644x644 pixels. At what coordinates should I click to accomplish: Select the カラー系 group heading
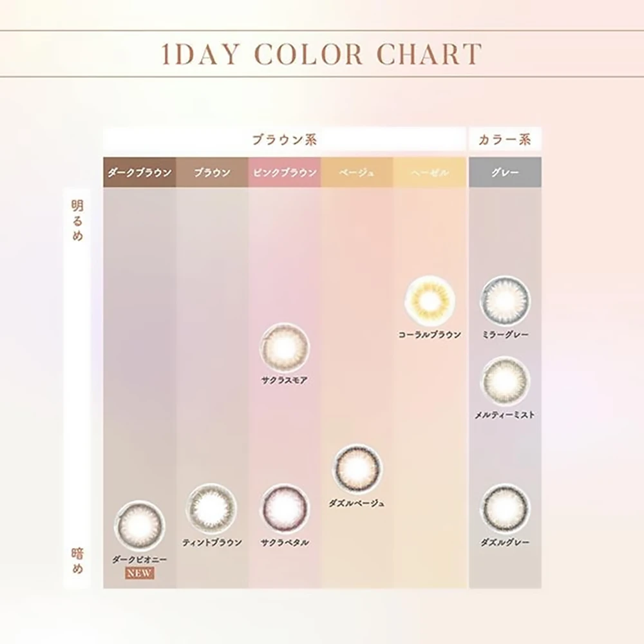(506, 139)
